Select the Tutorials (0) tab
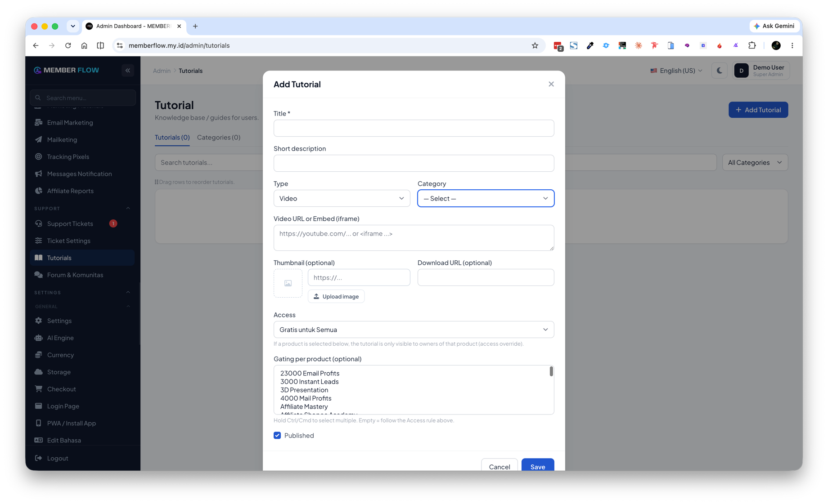The image size is (828, 504). point(172,137)
